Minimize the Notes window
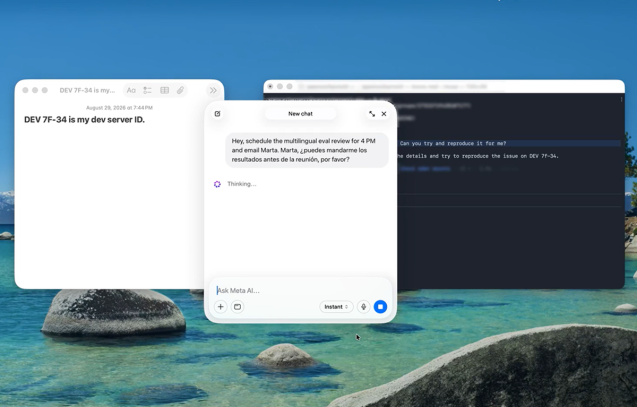This screenshot has height=407, width=637. tap(35, 90)
